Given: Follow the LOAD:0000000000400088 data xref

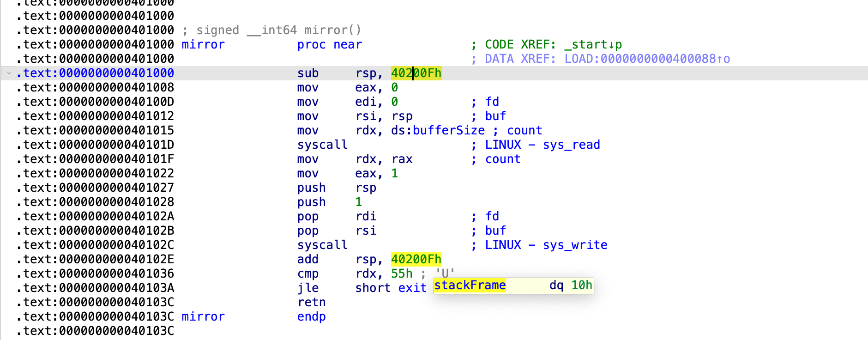Looking at the screenshot, I should tap(647, 59).
